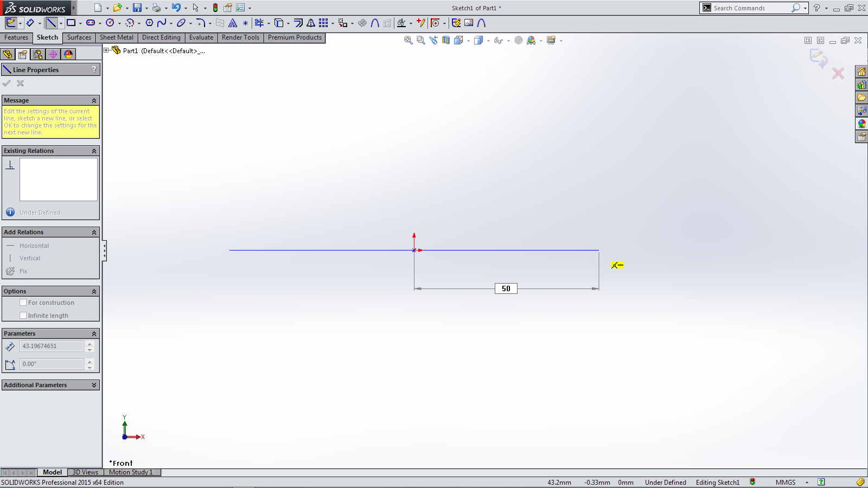Select the Spline sketch tool

pos(162,23)
